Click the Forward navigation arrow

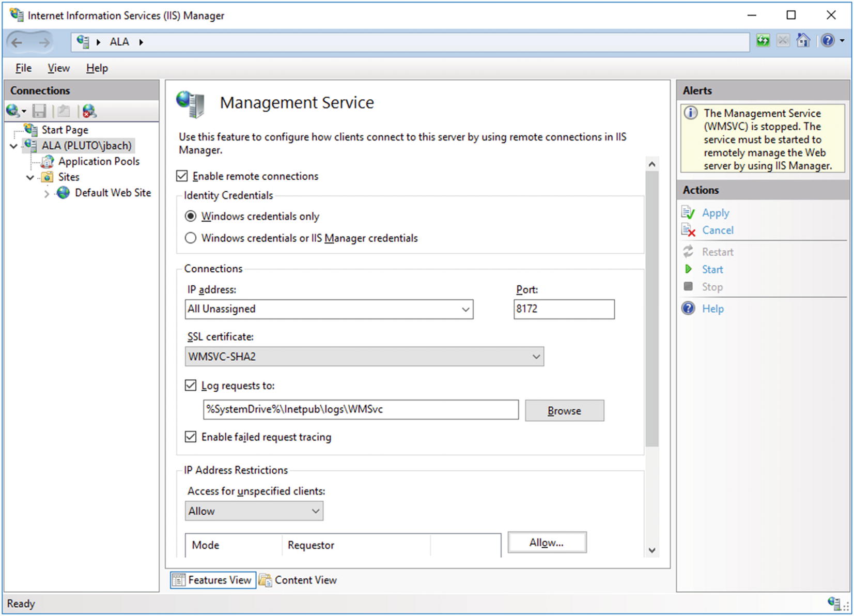(x=44, y=42)
